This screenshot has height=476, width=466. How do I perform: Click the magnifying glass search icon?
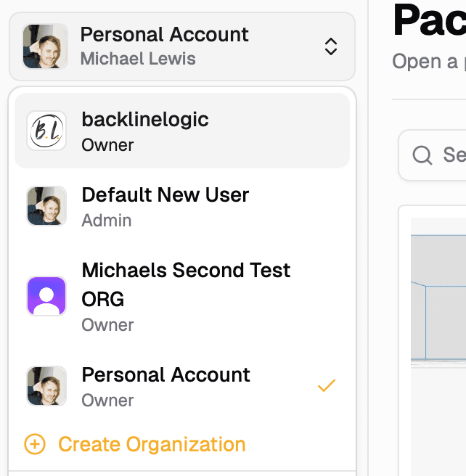(x=422, y=155)
